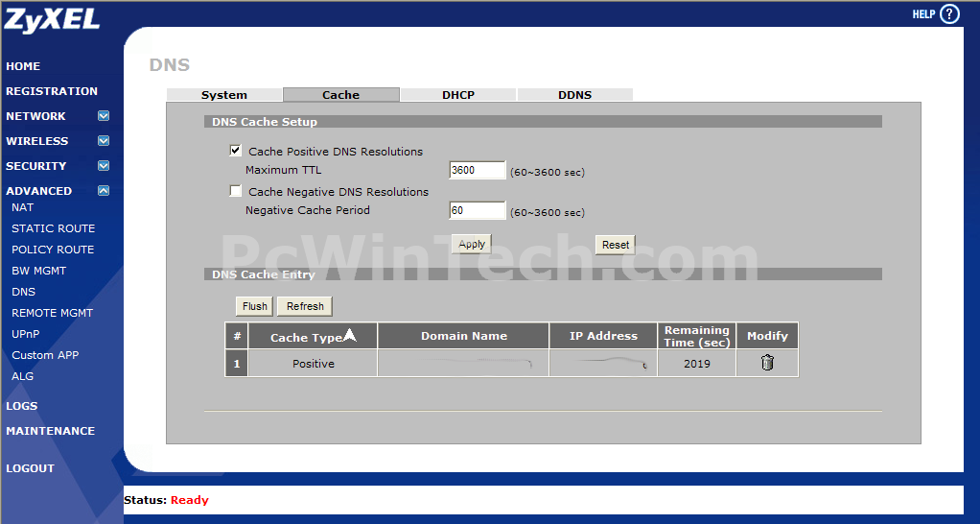The image size is (980, 524).
Task: Click the remaining time value 2019
Action: click(697, 364)
